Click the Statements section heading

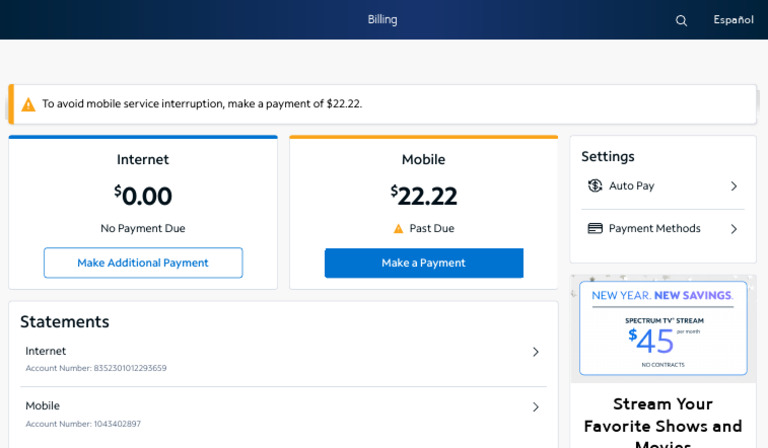[65, 322]
